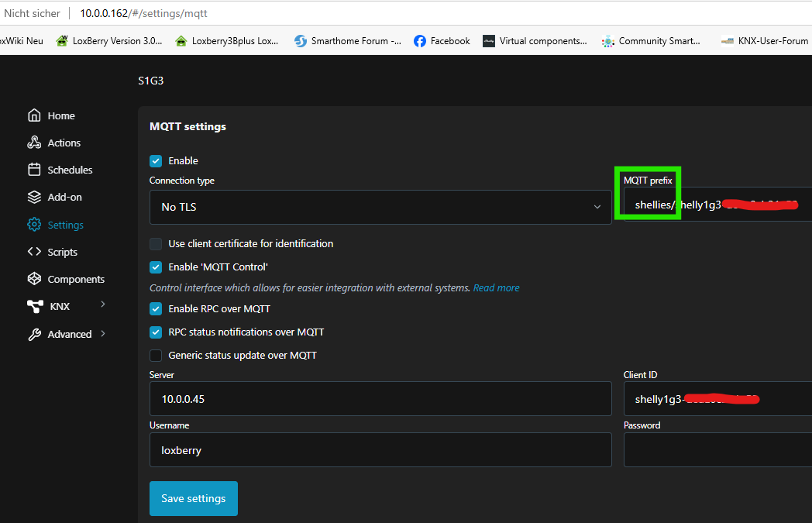Viewport: 812px width, 523px height.
Task: Click the KNX network icon
Action: pos(35,306)
